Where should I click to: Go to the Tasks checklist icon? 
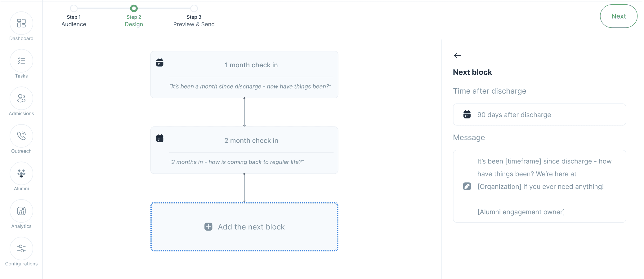(21, 61)
